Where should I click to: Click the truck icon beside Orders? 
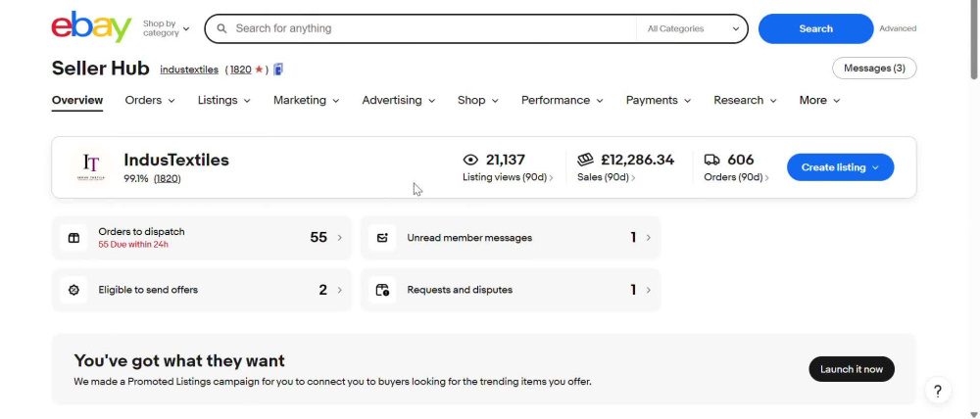pos(711,160)
